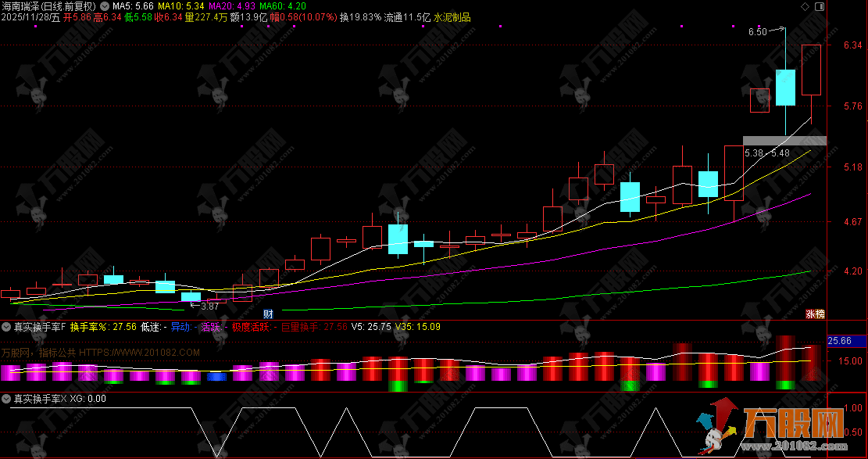Click the small blue turnover volume bar
Viewport: 868px width, 459px height.
(216, 376)
